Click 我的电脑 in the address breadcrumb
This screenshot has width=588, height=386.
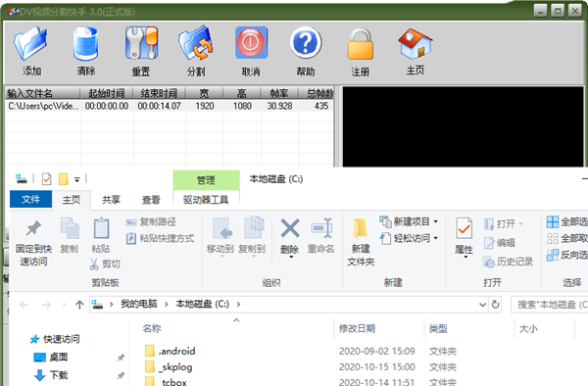coord(139,304)
